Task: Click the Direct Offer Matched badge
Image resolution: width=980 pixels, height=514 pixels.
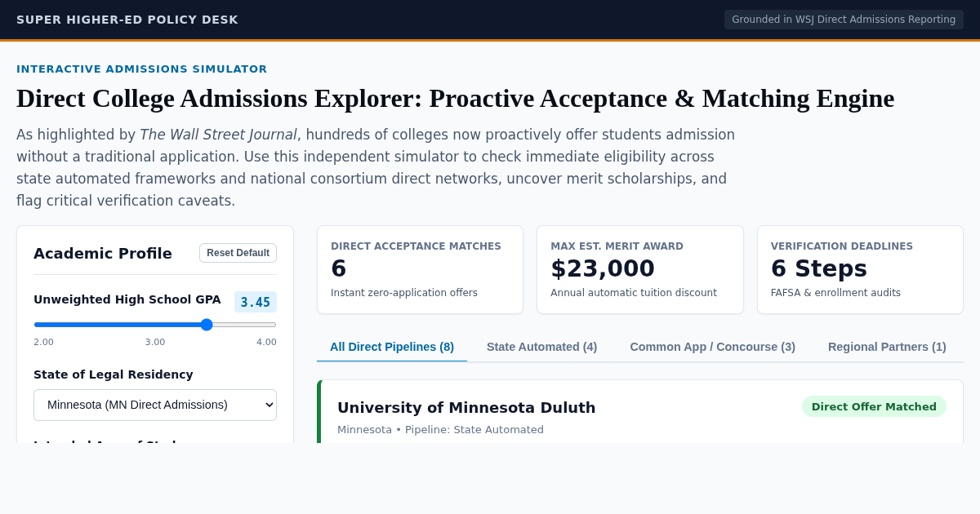Action: coord(874,406)
